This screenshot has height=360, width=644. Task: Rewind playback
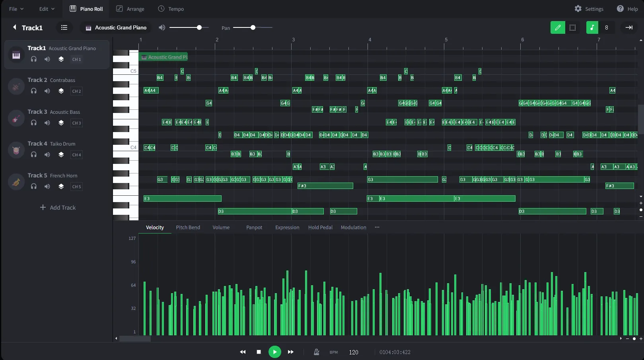click(x=243, y=352)
